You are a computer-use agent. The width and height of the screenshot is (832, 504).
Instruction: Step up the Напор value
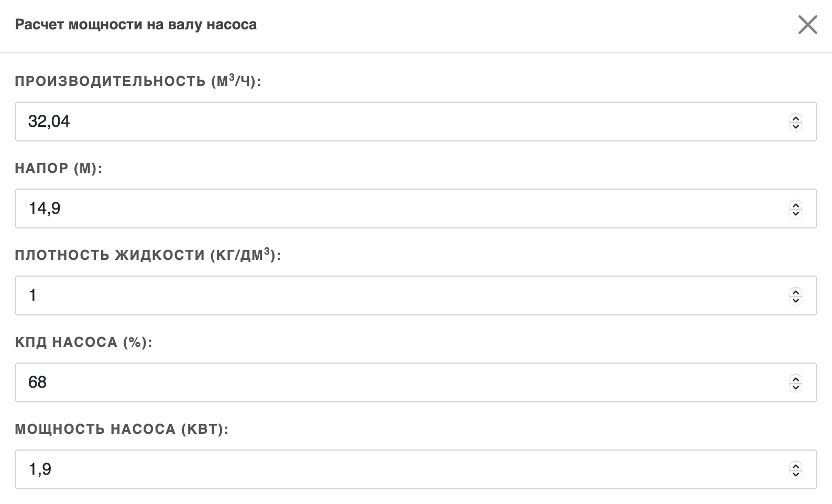point(795,205)
